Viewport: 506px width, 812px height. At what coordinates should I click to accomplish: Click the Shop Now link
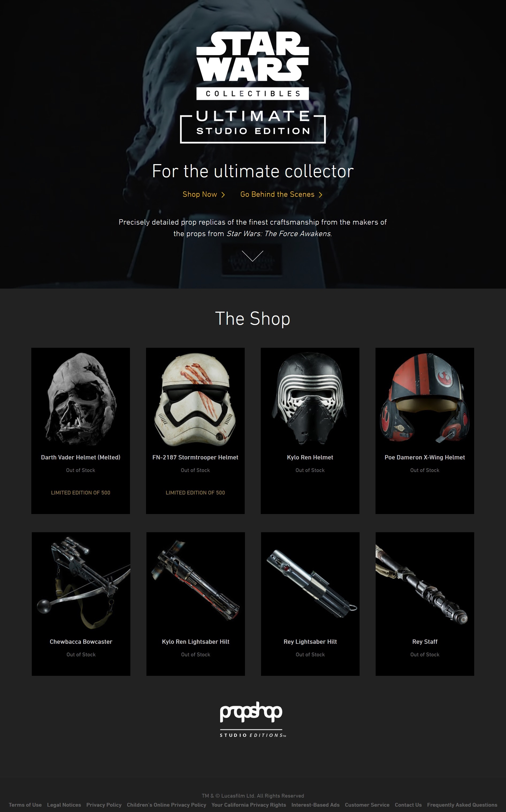pyautogui.click(x=200, y=194)
